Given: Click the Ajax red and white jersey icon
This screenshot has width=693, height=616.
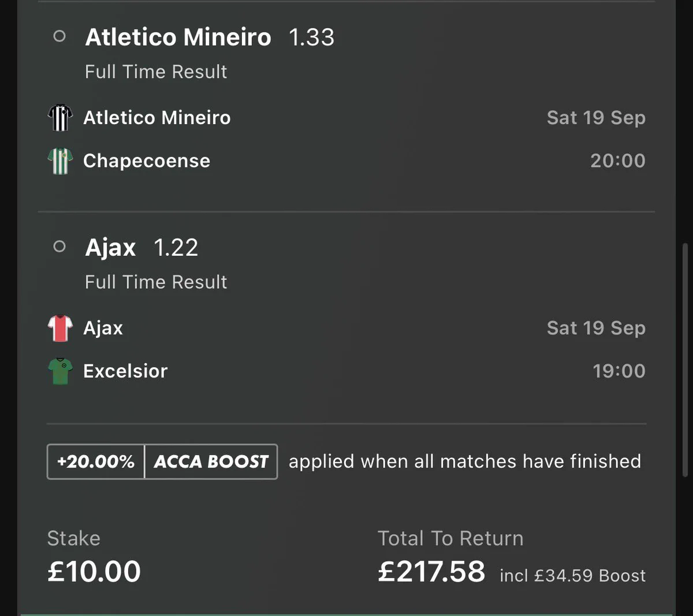Looking at the screenshot, I should click(60, 328).
